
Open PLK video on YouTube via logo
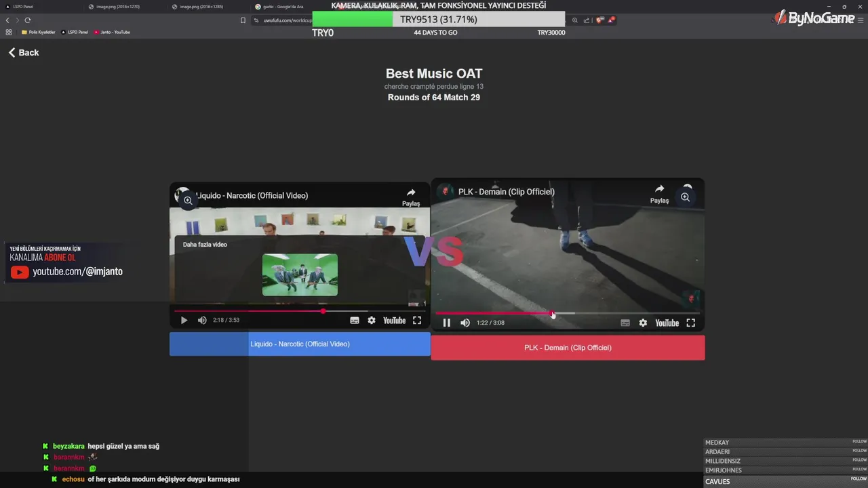667,323
